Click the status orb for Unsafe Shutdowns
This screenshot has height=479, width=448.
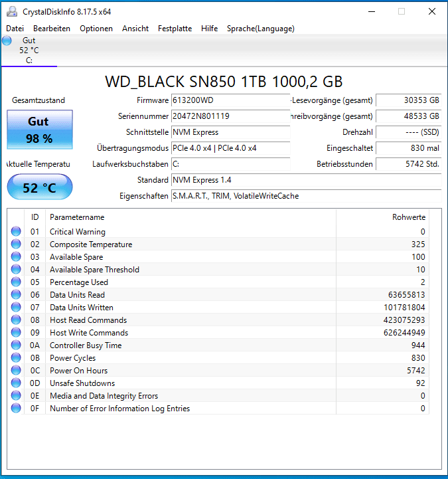[16, 383]
